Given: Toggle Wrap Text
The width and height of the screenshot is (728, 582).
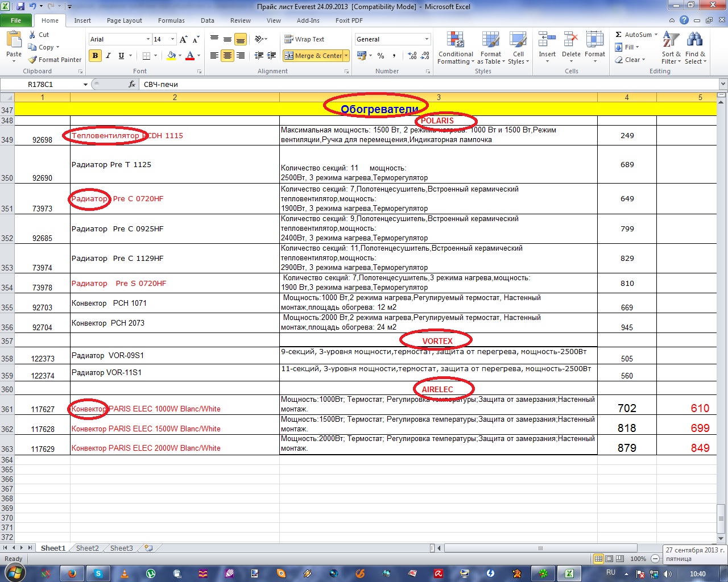Looking at the screenshot, I should coord(304,39).
